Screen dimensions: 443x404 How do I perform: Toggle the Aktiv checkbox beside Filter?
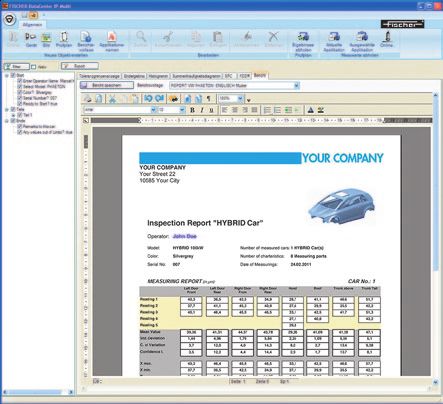point(33,67)
